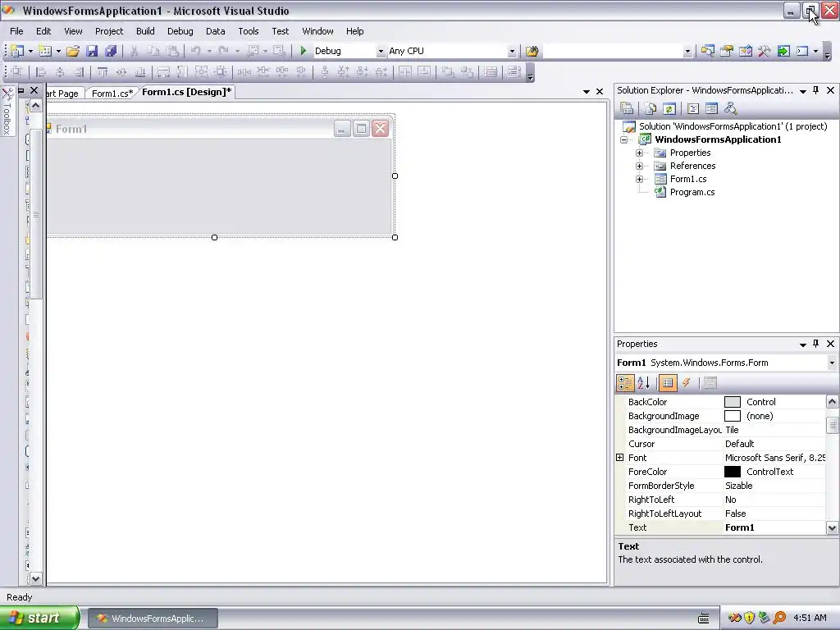Open the Window menu
This screenshot has height=630, width=840.
[x=317, y=31]
